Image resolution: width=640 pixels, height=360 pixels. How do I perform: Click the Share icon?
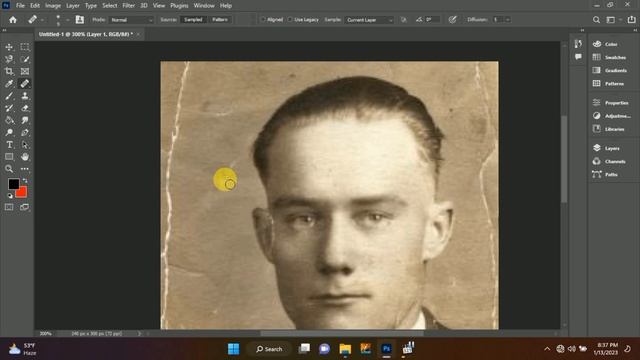[631, 20]
